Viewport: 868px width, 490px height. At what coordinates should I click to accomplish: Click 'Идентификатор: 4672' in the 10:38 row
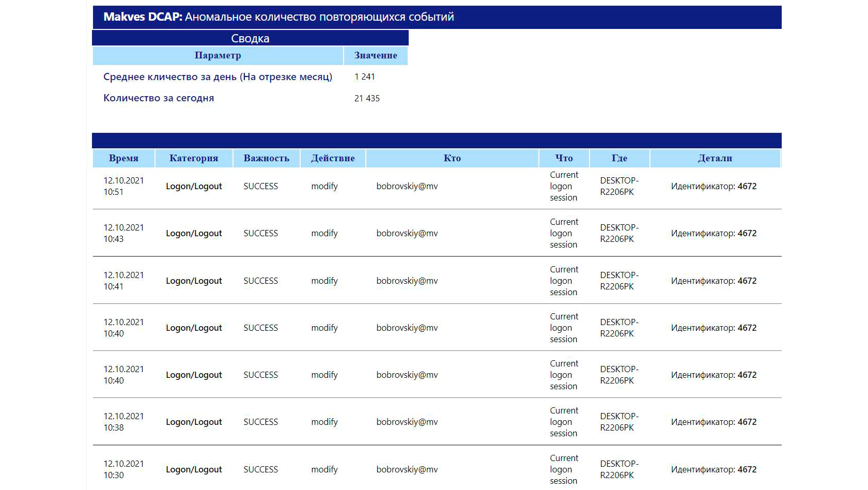pyautogui.click(x=714, y=422)
